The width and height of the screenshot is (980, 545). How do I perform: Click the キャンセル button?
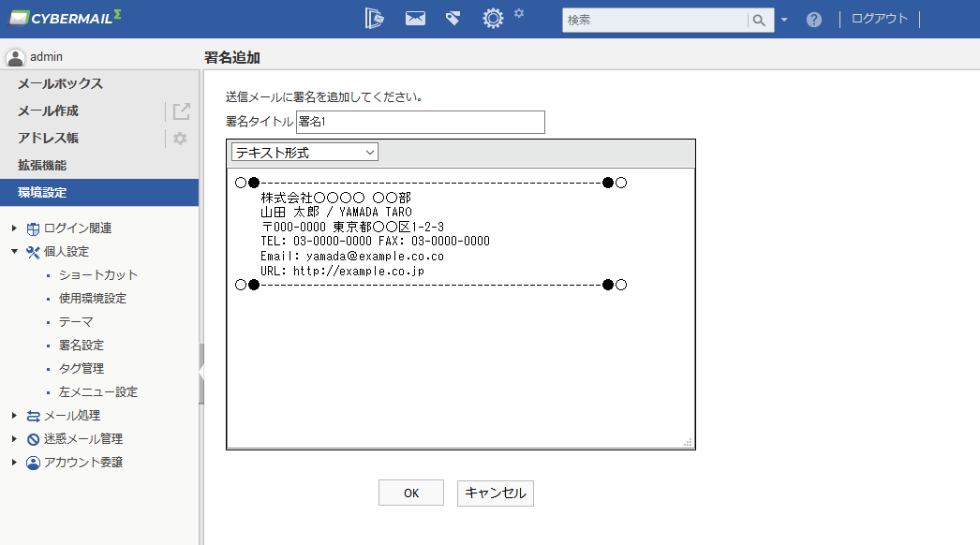pyautogui.click(x=495, y=493)
